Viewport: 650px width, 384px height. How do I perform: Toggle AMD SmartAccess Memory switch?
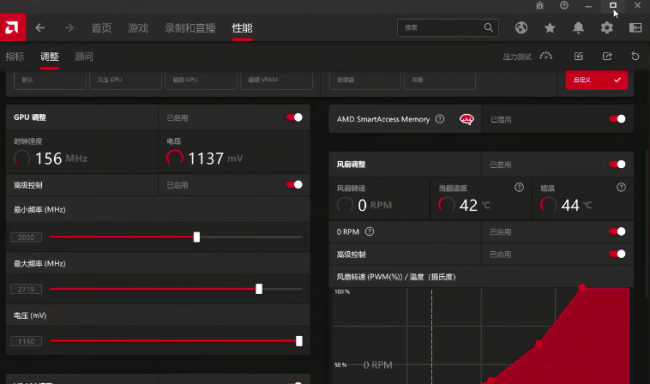click(x=617, y=119)
